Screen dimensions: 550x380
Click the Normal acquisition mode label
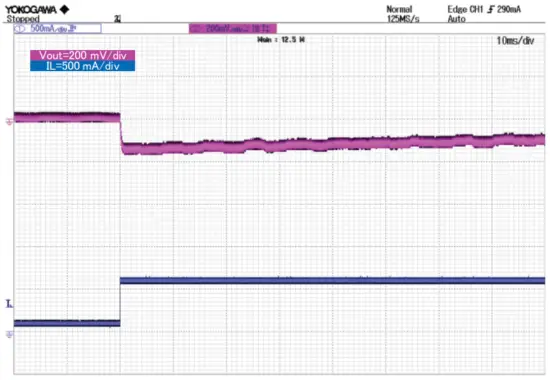click(x=399, y=9)
